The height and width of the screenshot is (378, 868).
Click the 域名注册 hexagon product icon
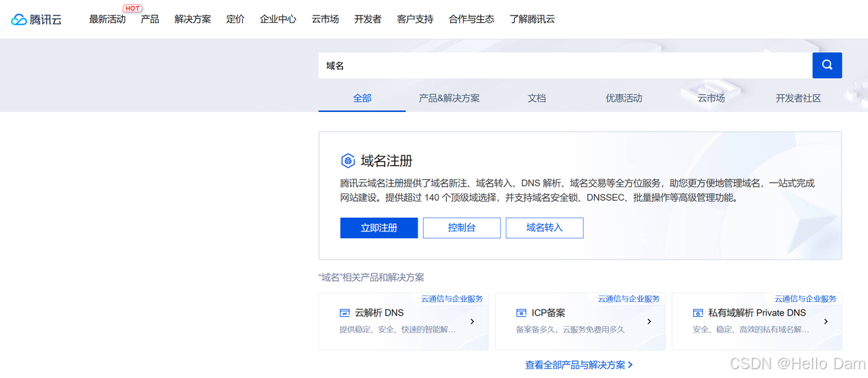[x=348, y=161]
